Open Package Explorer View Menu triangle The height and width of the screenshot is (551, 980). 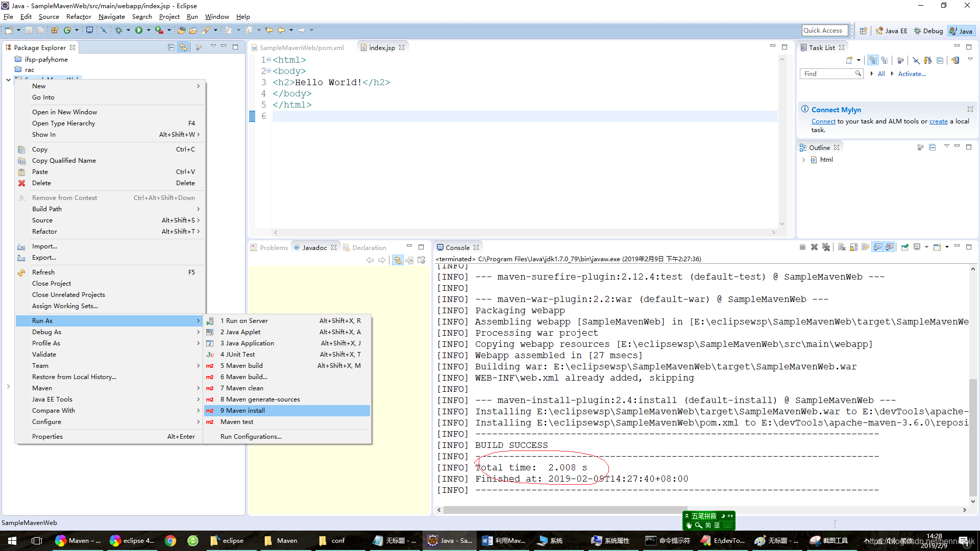[213, 46]
